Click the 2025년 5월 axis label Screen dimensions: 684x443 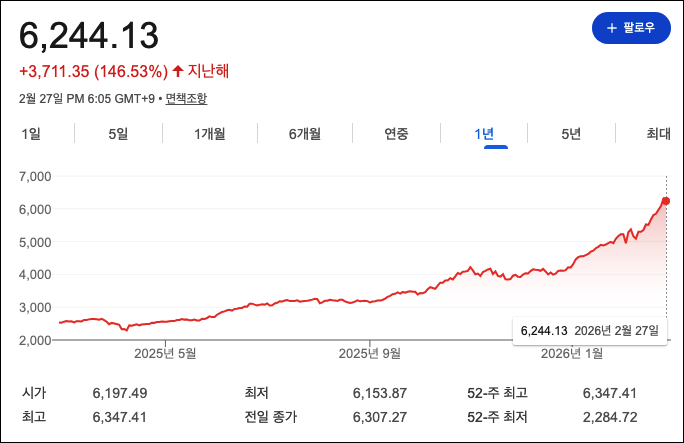click(x=166, y=353)
